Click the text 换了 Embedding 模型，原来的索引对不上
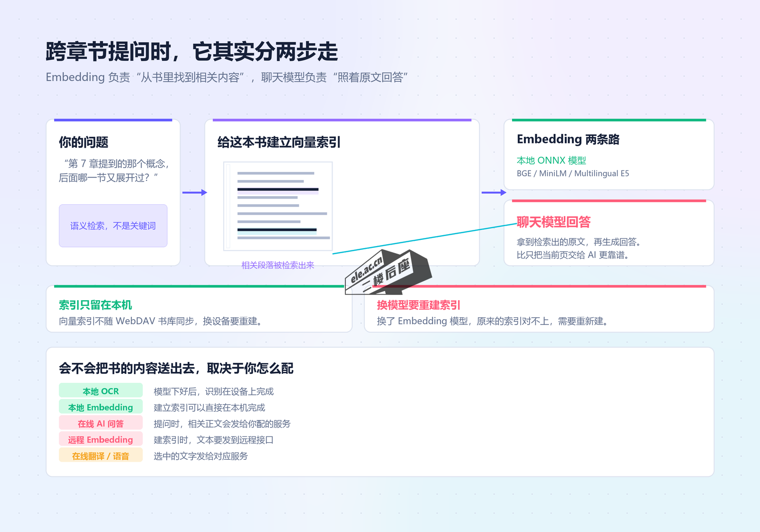 pyautogui.click(x=463, y=321)
